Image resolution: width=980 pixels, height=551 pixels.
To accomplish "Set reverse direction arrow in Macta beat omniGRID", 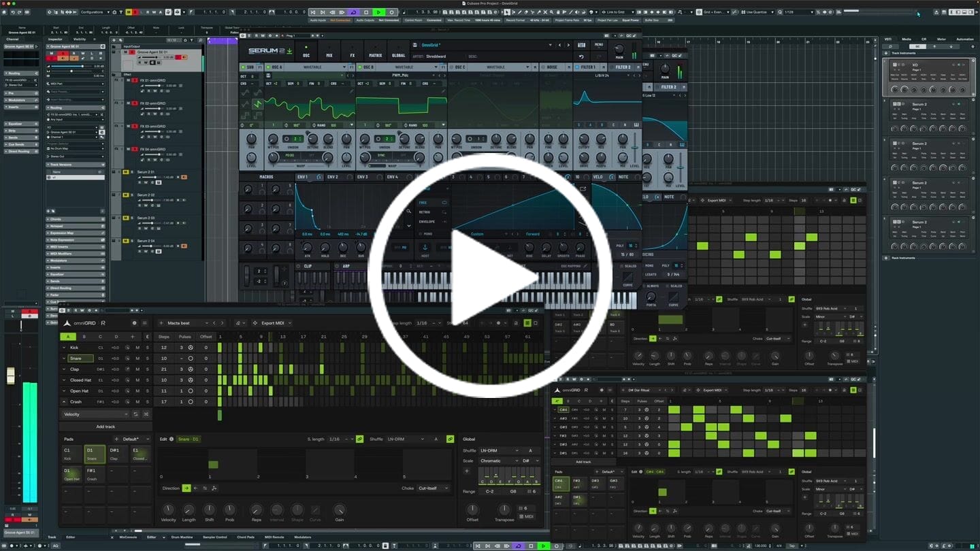I will tap(196, 488).
